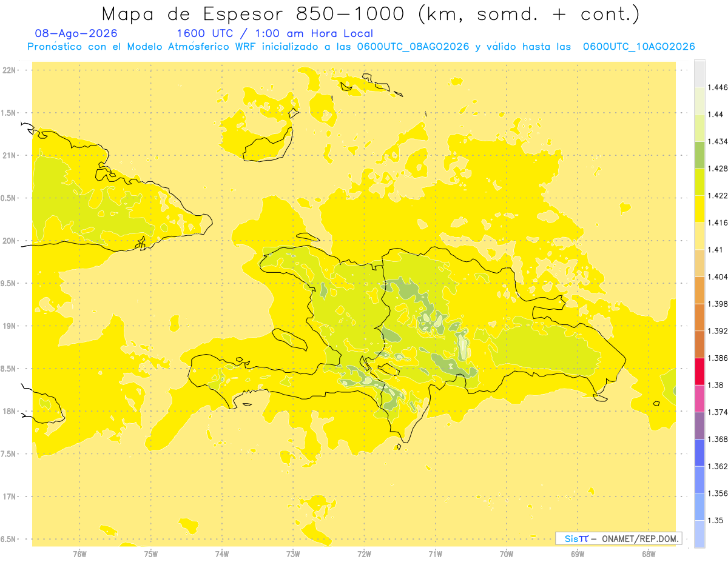Screen dimensions: 728x562
Task: Click the time label '1600 UTC / 1:00 am Hora Local'
Action: point(274,34)
